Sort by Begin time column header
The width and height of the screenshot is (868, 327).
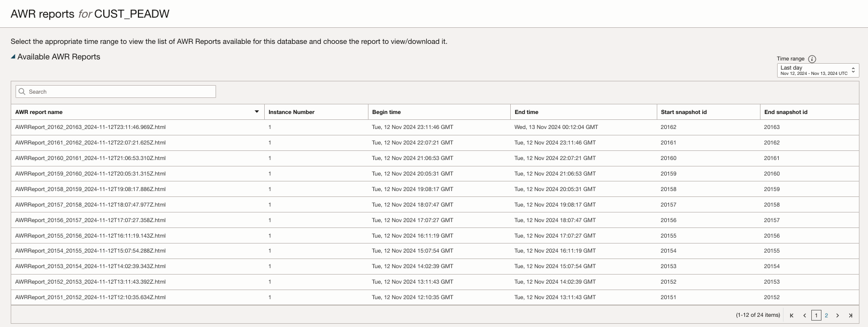point(387,112)
